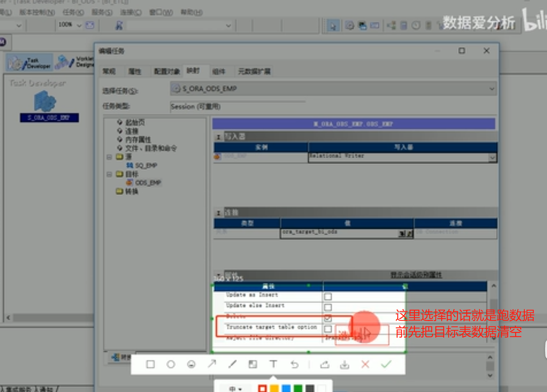Select the ellipse annotation tool
The image size is (547, 392).
click(171, 364)
